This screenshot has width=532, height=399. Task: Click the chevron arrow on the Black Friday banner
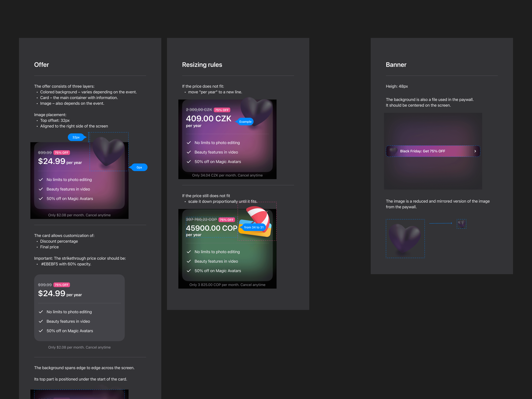[475, 151]
